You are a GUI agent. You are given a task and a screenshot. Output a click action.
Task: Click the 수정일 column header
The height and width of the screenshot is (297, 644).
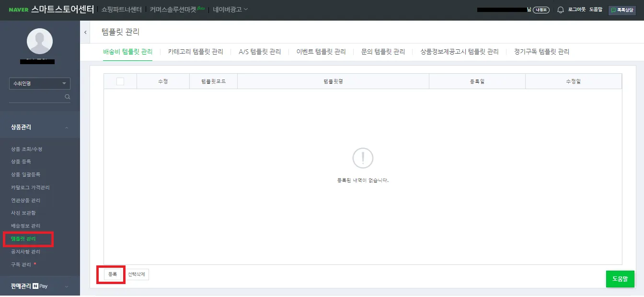(573, 81)
